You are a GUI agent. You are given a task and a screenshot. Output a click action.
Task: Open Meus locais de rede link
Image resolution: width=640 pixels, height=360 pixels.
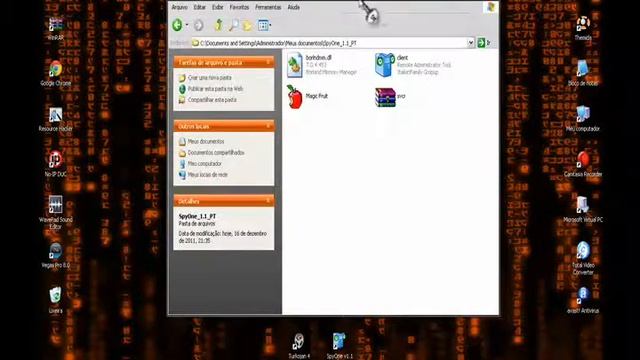click(207, 174)
